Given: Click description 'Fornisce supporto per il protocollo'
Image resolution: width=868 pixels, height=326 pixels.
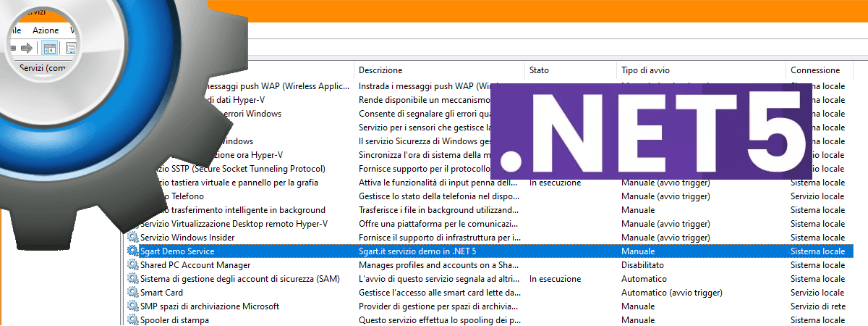Looking at the screenshot, I should [425, 169].
